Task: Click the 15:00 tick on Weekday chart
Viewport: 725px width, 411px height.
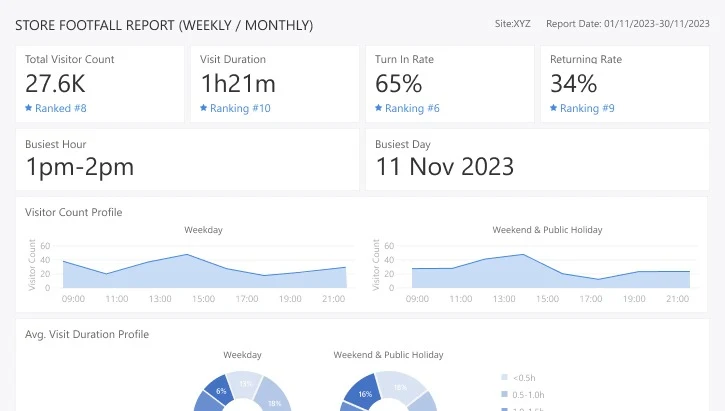Action: pyautogui.click(x=203, y=299)
